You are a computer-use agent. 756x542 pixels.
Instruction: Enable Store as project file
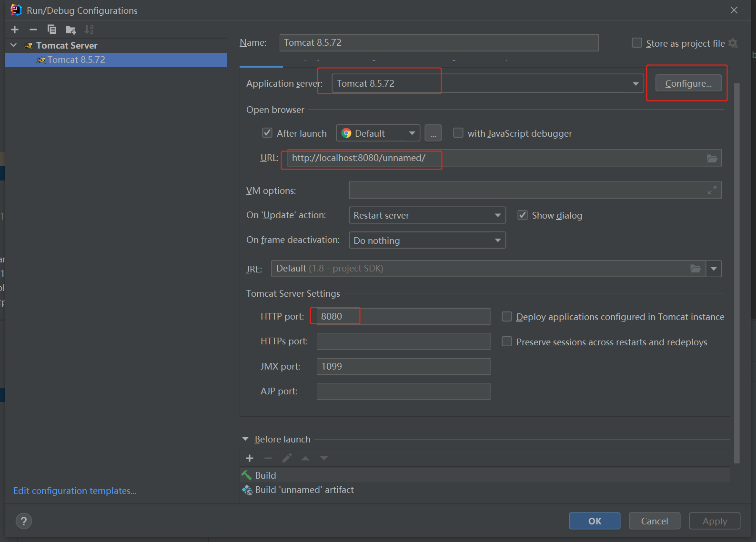pos(637,43)
